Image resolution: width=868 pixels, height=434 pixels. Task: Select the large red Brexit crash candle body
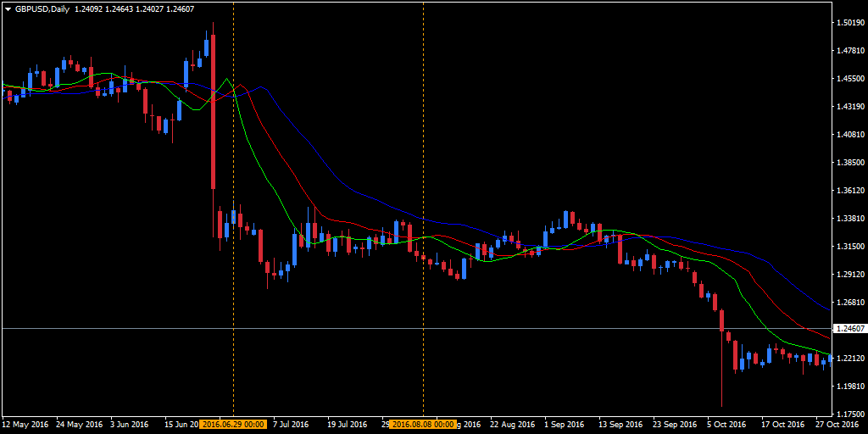click(213, 112)
